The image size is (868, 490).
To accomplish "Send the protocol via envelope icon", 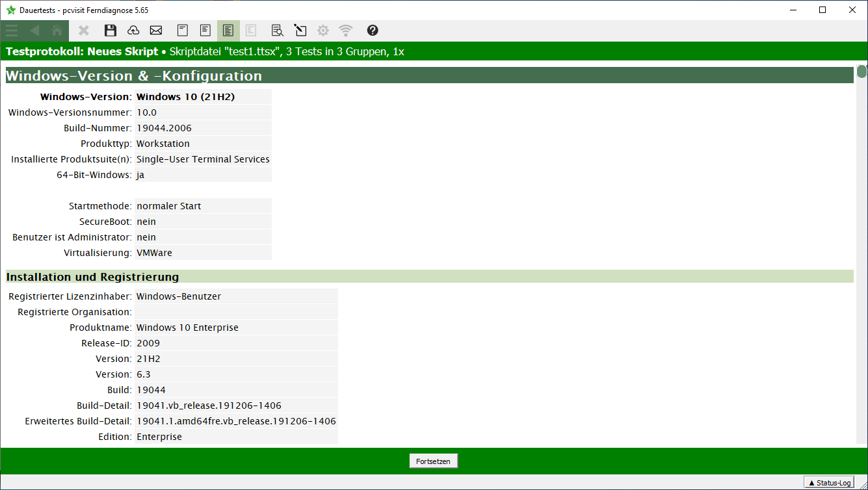I will (x=156, y=31).
